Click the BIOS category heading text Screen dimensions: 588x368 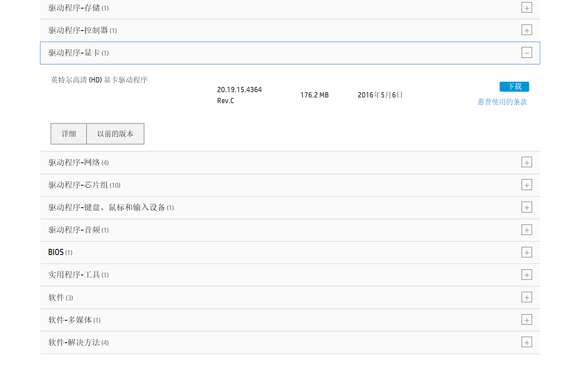[56, 253]
